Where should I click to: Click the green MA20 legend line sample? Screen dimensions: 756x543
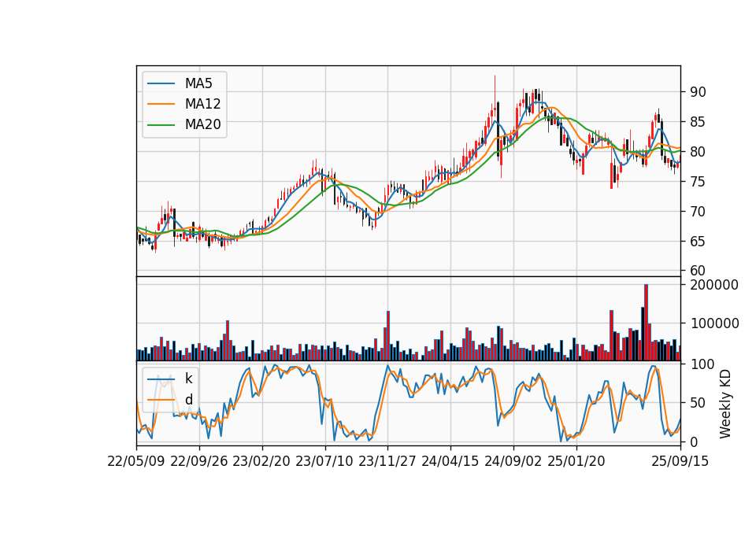pyautogui.click(x=161, y=125)
